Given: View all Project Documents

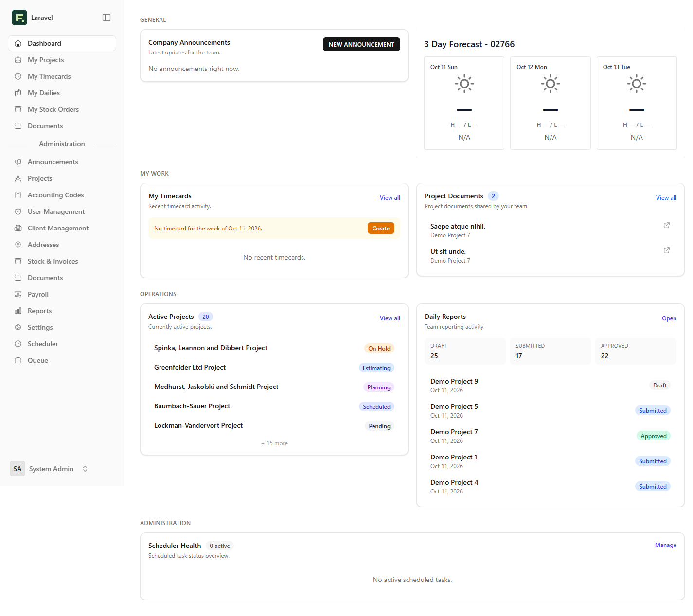Looking at the screenshot, I should pyautogui.click(x=666, y=198).
